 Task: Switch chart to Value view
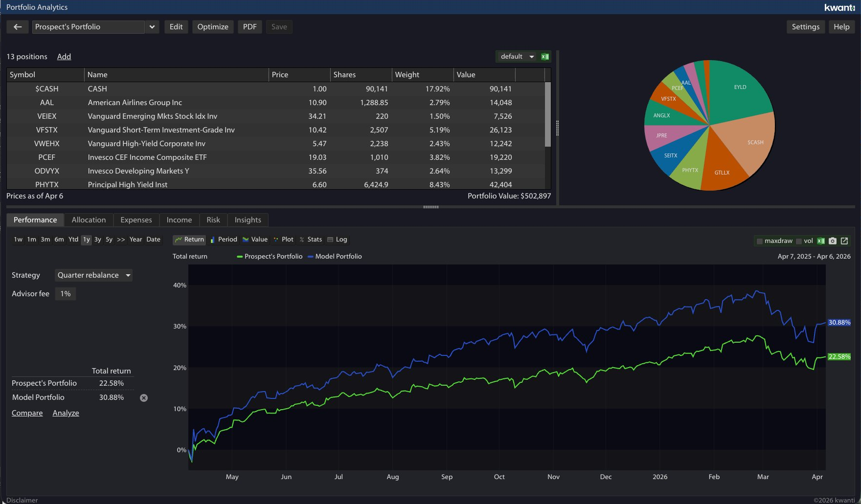coord(255,240)
